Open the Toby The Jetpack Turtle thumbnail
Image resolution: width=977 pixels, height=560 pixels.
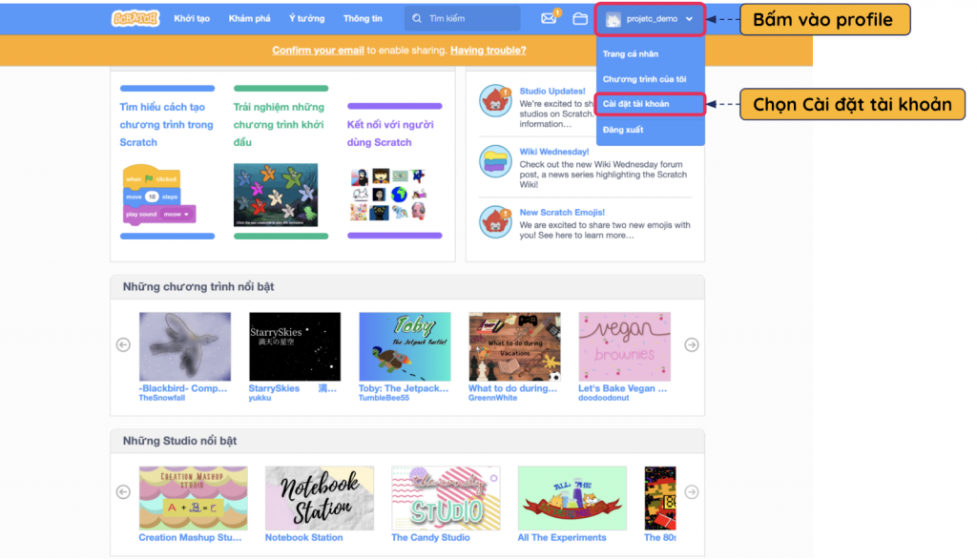click(405, 346)
